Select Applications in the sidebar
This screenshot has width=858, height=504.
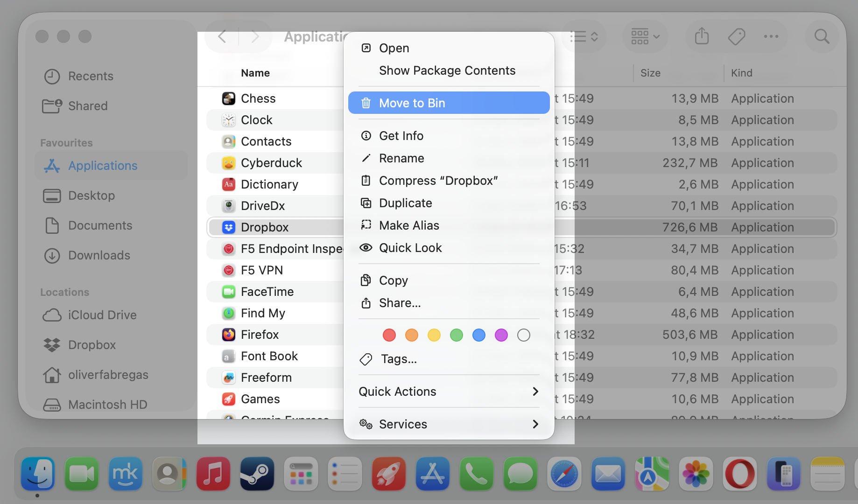pyautogui.click(x=111, y=166)
